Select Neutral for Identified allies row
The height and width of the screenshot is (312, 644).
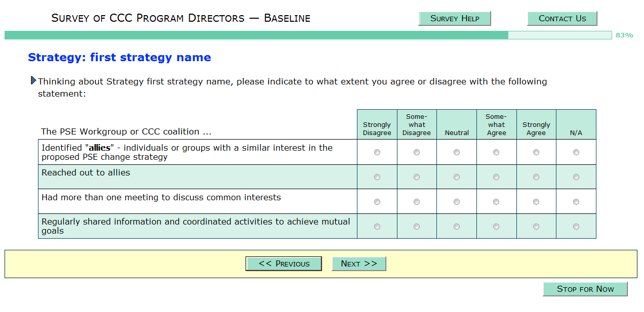pos(457,152)
